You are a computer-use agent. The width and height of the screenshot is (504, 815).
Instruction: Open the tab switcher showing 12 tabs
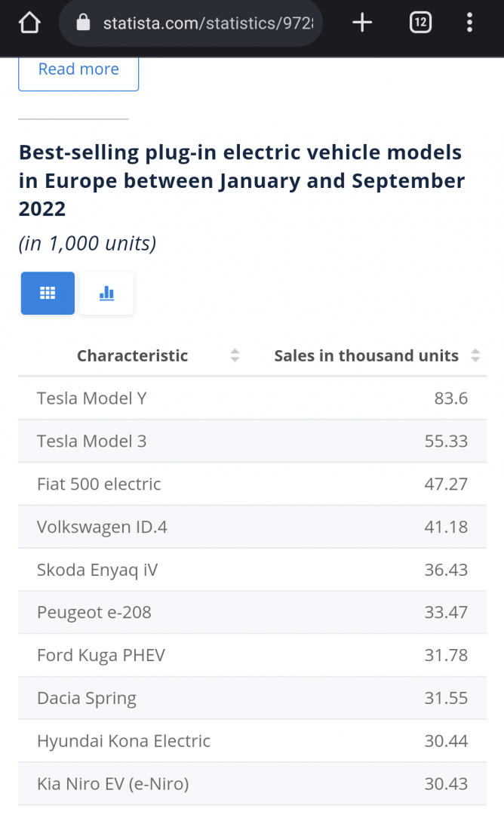click(x=420, y=23)
